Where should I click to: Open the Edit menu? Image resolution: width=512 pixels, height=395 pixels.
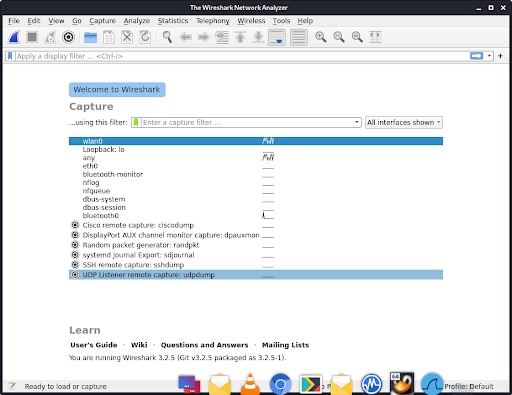(34, 21)
